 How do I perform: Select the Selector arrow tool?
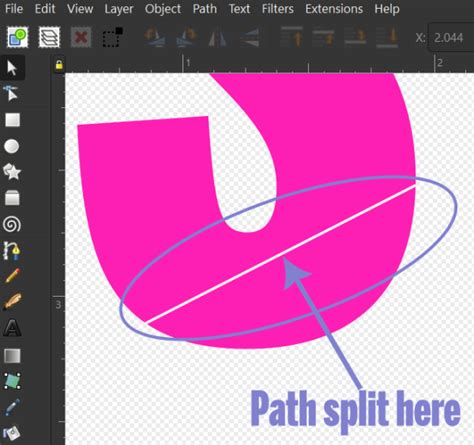click(x=12, y=68)
